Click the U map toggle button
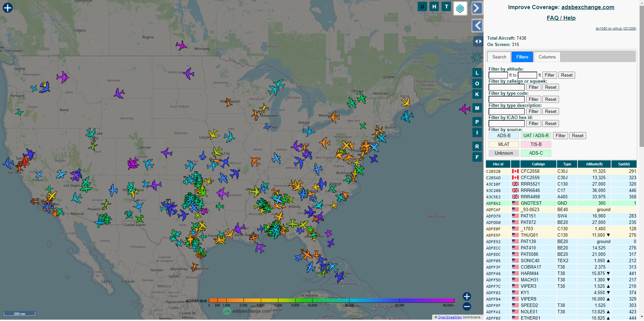Screen dimensions: 644x321 422,6
